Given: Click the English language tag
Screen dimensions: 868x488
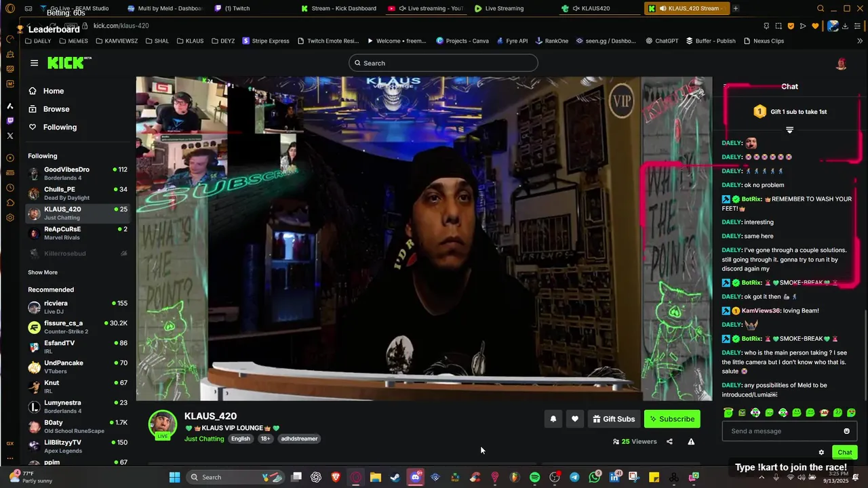Looking at the screenshot, I should (x=241, y=439).
